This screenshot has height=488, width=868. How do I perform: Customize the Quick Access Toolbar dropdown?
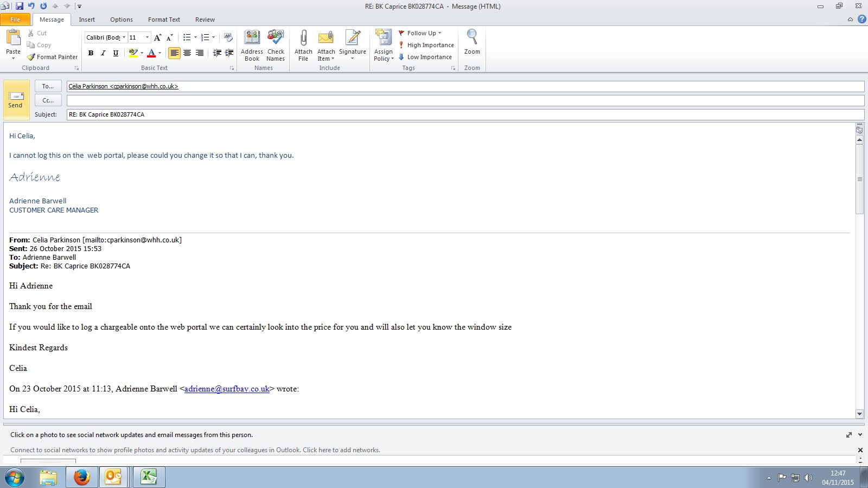click(79, 7)
